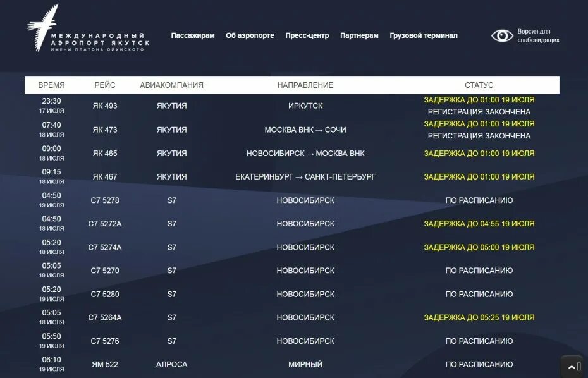Select flight С7 5280
588x378 pixels.
tap(105, 294)
